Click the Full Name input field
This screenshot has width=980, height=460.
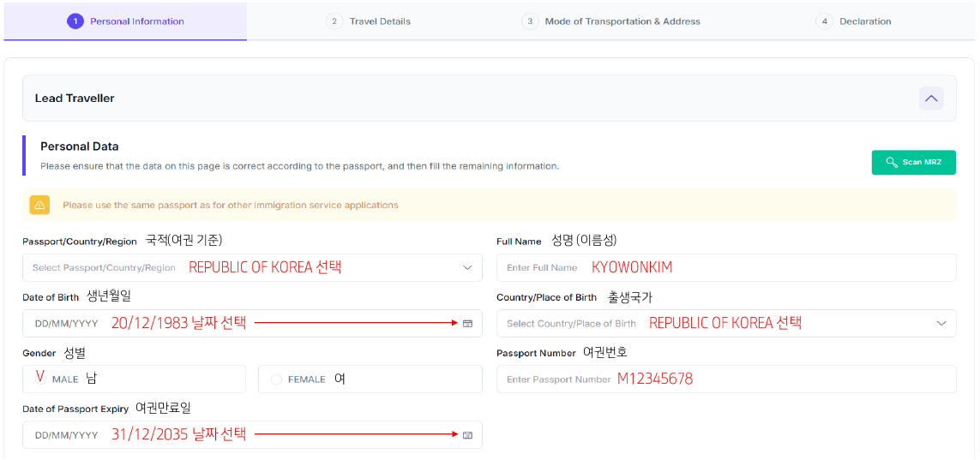[725, 268]
